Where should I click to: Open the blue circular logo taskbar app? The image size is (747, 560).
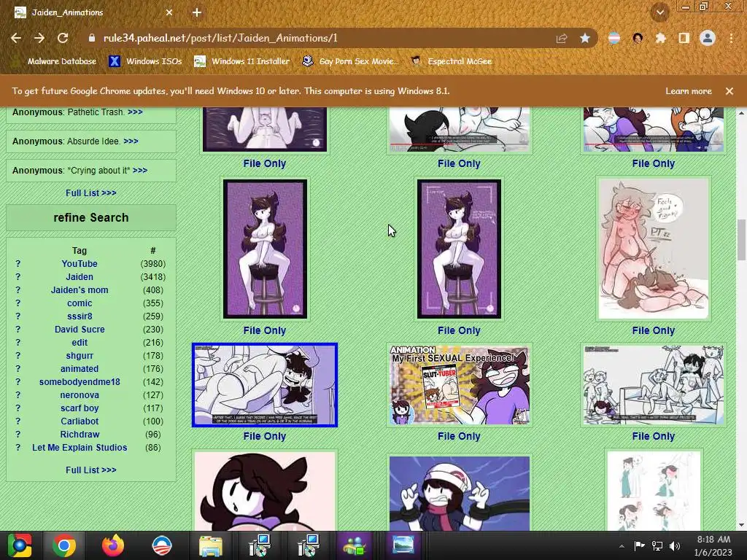pos(161,545)
